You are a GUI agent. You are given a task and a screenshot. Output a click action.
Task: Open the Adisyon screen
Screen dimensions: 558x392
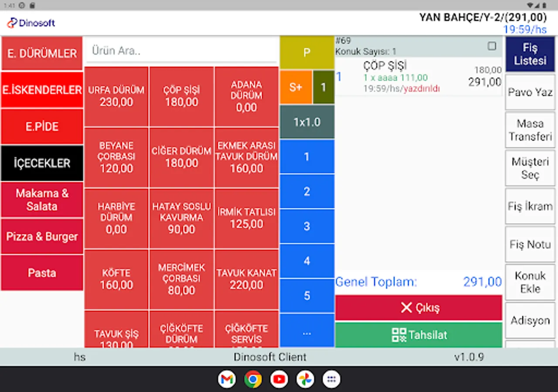click(x=530, y=320)
